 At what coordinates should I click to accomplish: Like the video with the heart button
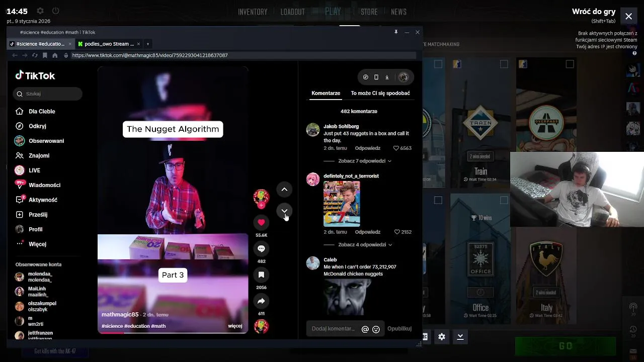pyautogui.click(x=261, y=222)
